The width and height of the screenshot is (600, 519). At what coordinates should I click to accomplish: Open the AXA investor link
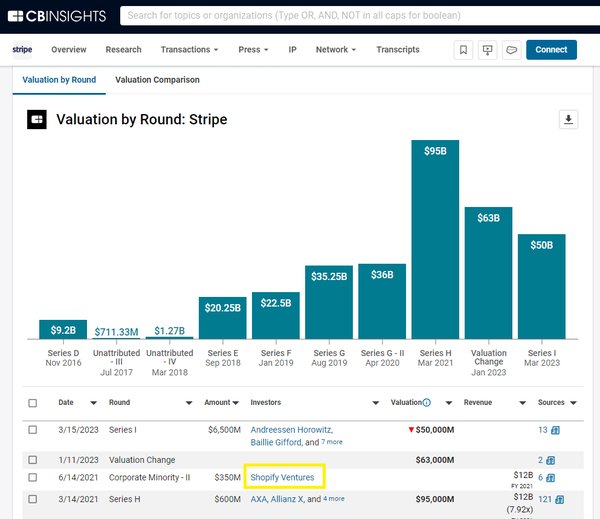pyautogui.click(x=259, y=499)
